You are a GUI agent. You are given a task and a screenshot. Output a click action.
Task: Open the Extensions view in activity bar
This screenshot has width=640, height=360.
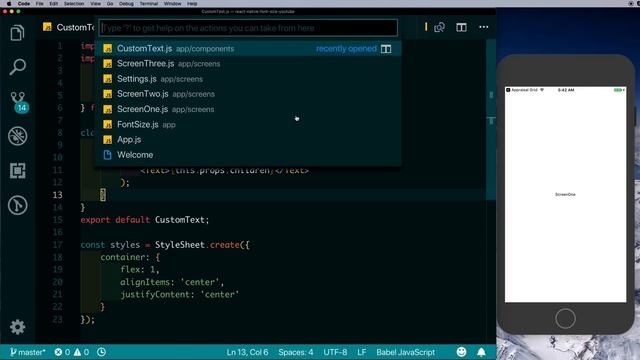point(18,171)
